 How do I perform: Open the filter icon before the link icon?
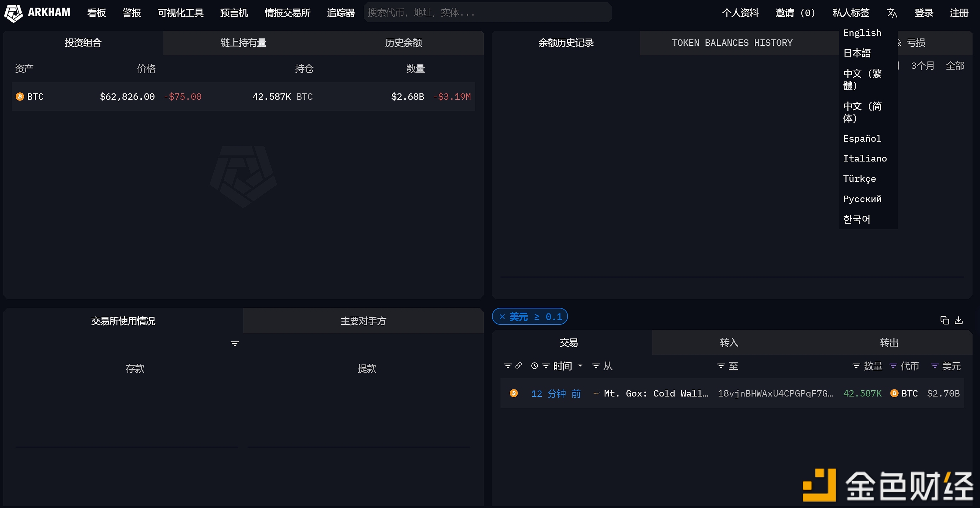point(508,366)
